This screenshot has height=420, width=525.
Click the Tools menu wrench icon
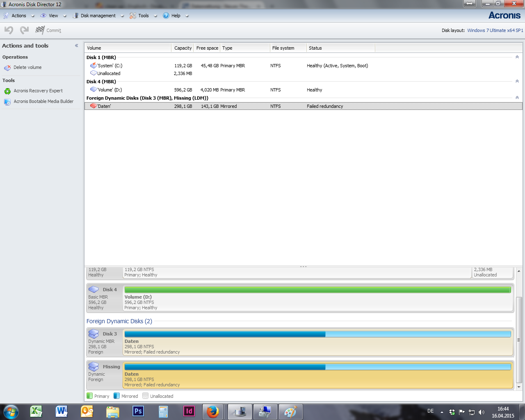(133, 16)
